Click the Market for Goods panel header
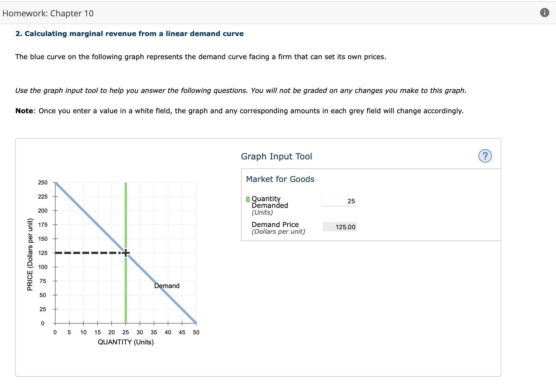 [x=280, y=179]
